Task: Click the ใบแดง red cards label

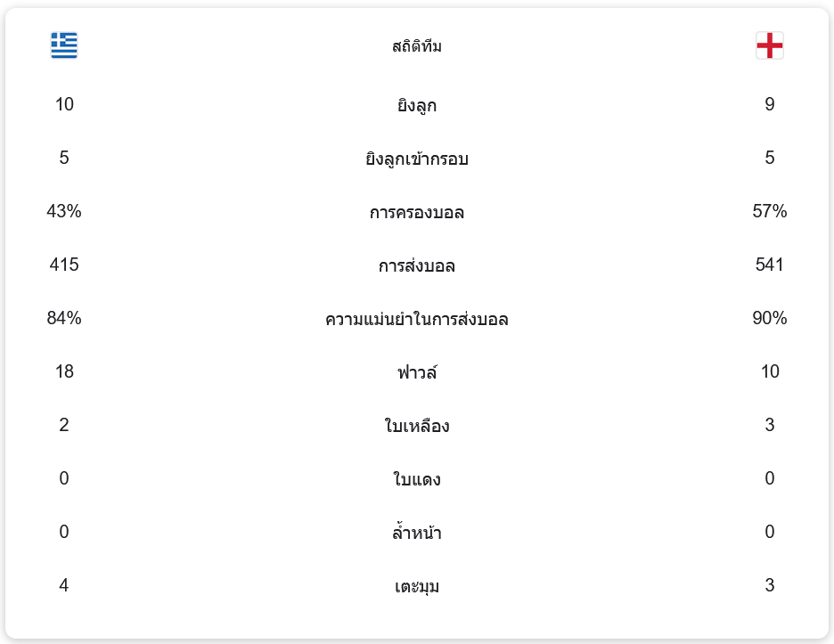Action: tap(417, 479)
